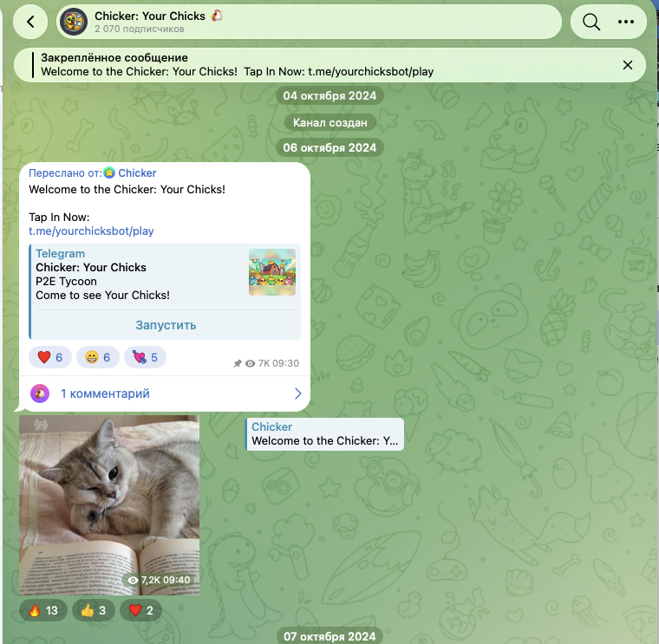
Task: Click the forwarded-from Chicker name
Action: tap(137, 173)
